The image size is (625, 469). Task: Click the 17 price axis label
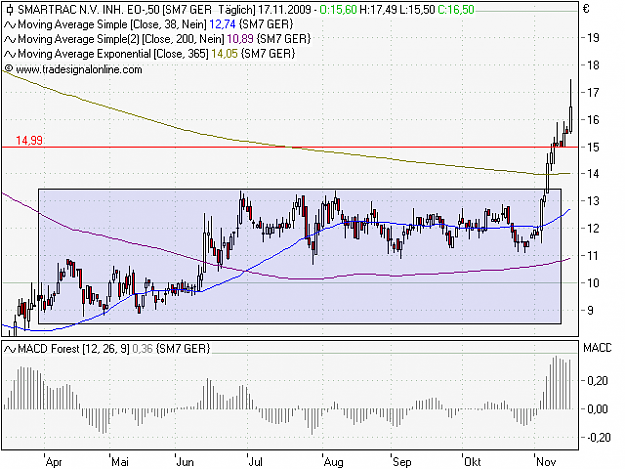(x=594, y=92)
